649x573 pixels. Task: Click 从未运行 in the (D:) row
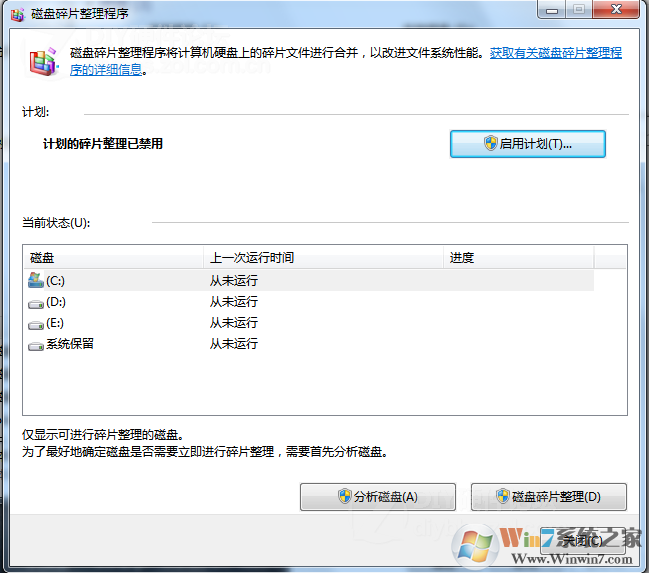click(234, 302)
